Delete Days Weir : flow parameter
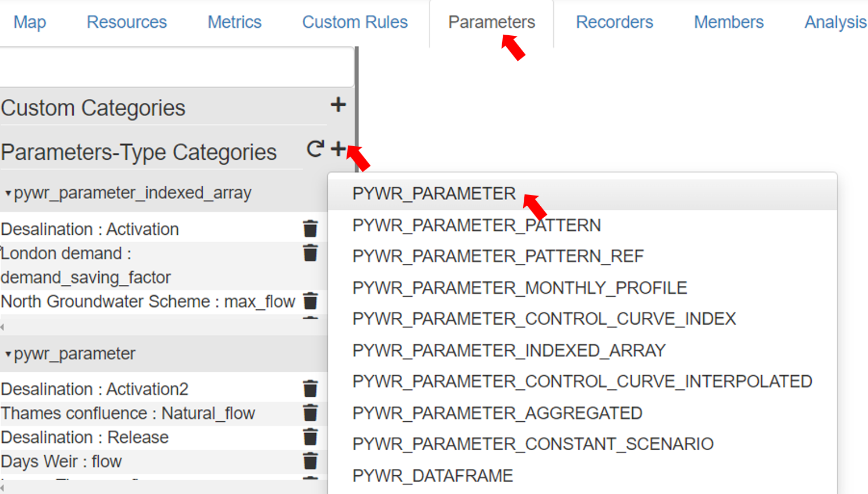868x494 pixels. point(310,461)
